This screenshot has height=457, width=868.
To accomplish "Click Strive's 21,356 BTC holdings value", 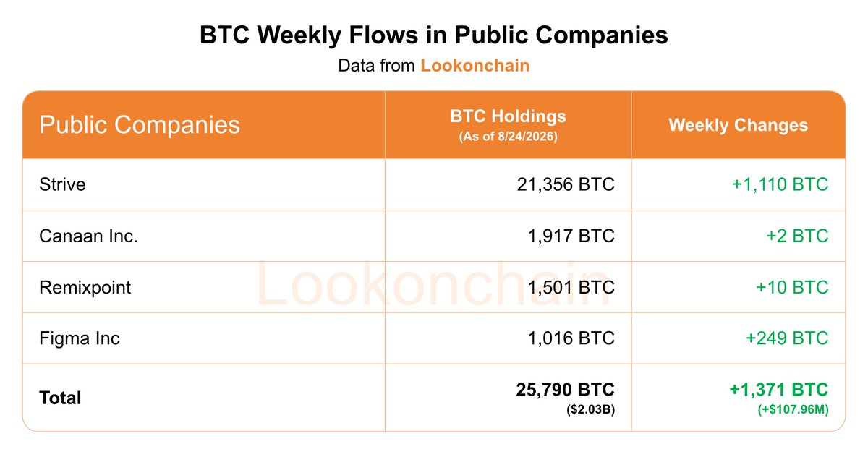I will click(566, 184).
